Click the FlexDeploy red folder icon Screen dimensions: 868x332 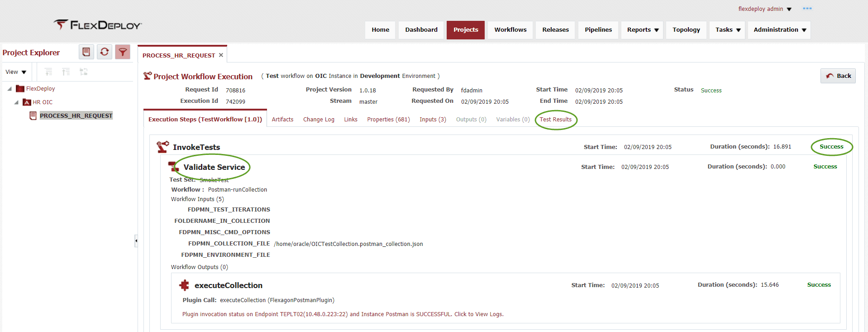click(20, 89)
